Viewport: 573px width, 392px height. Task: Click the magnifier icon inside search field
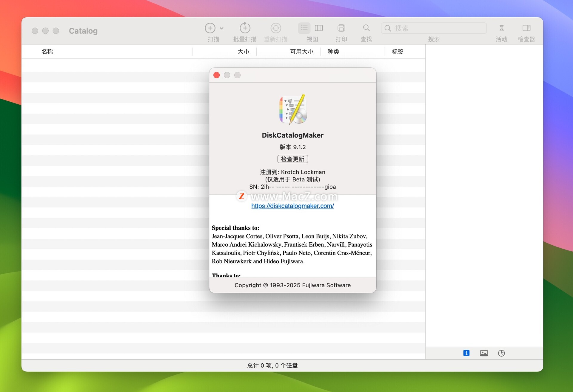[x=388, y=28]
